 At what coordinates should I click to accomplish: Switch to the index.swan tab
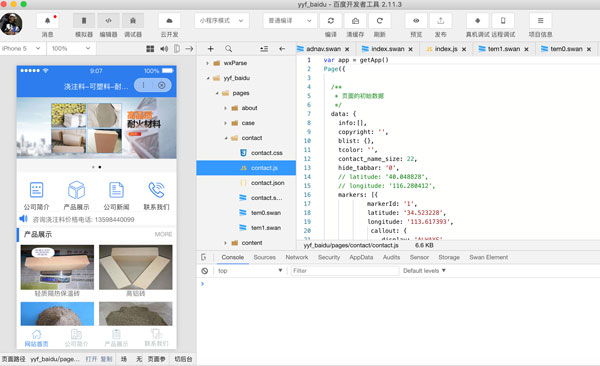(387, 49)
